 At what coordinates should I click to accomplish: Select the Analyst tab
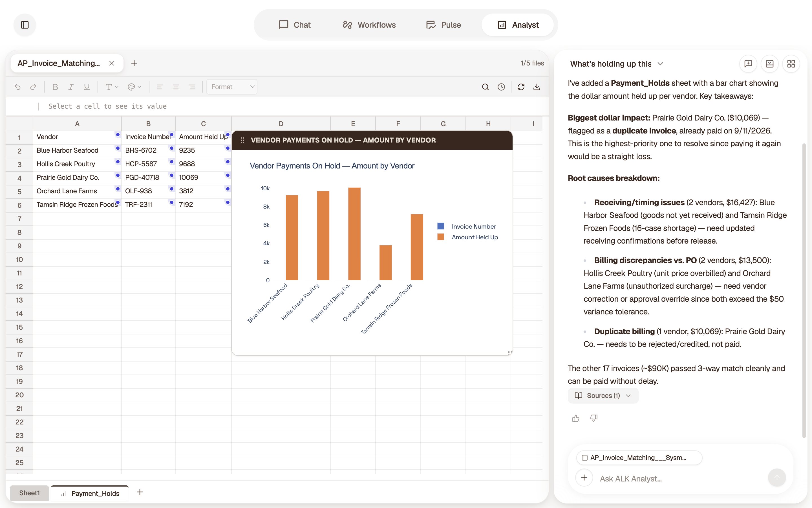tap(518, 25)
